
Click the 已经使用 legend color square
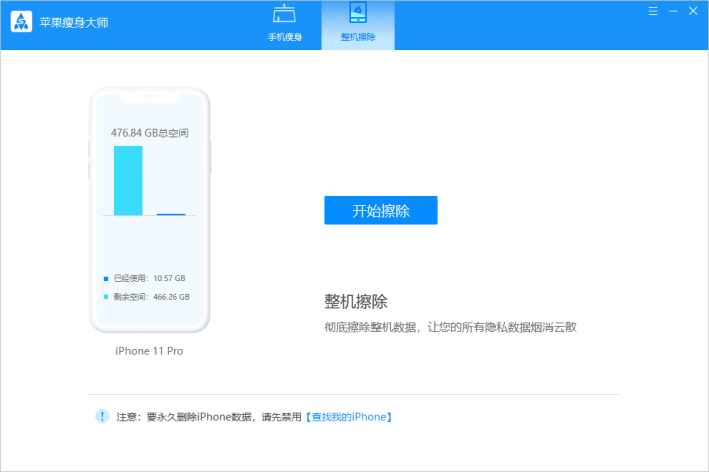click(x=106, y=279)
